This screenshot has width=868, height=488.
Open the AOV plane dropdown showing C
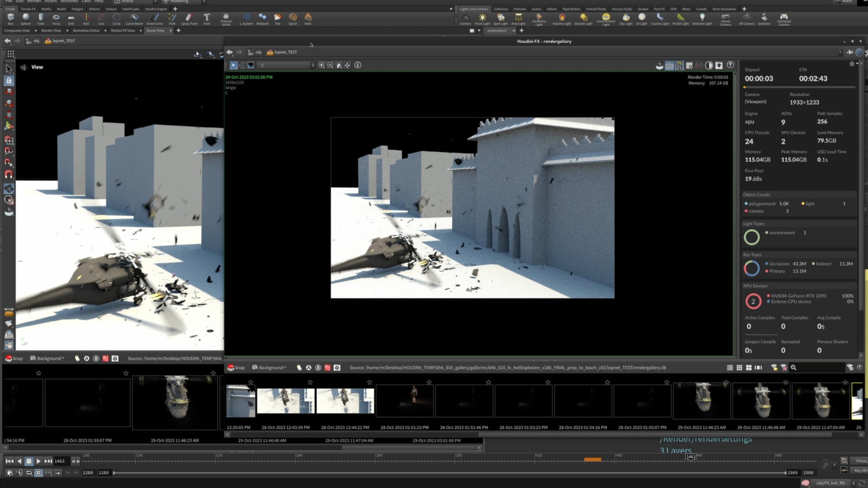[x=286, y=65]
